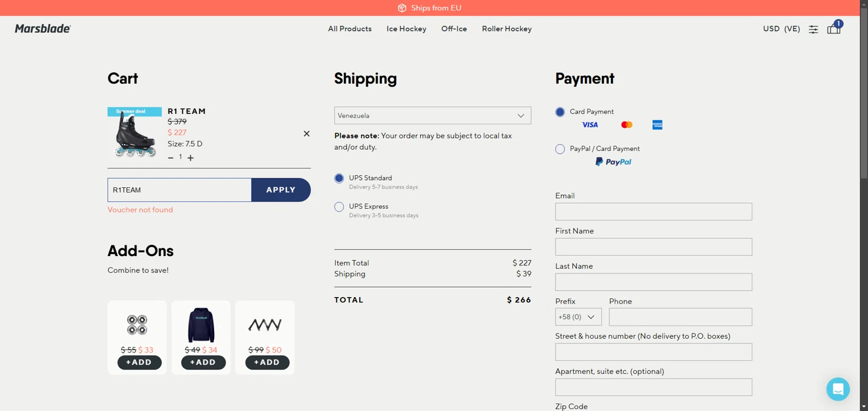This screenshot has width=868, height=411.
Task: Add the $33 wheels add-on
Action: click(139, 362)
